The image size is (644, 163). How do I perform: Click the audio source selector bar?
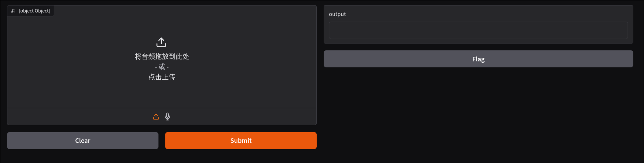[243, 117]
